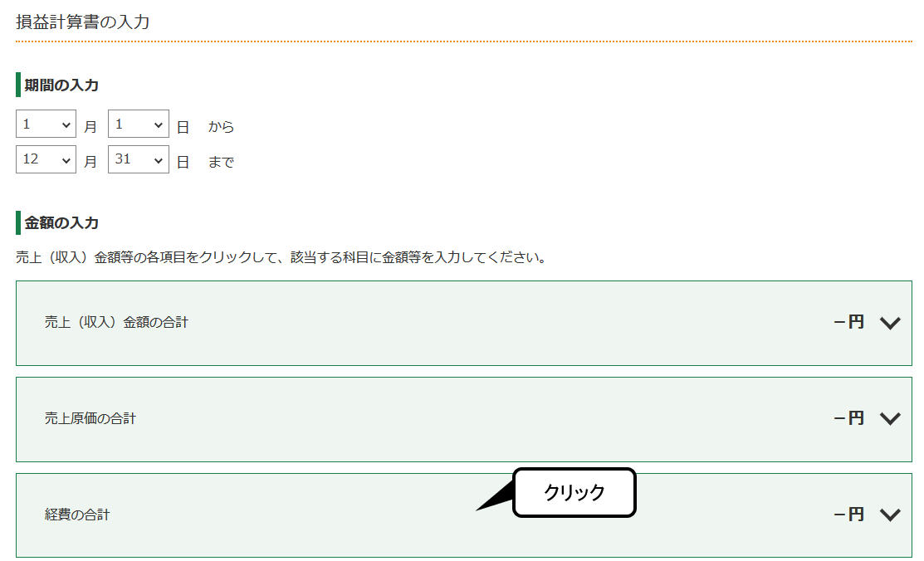Click the instruction text under 金額の入力
Screen dimensions: 924x561
282,257
